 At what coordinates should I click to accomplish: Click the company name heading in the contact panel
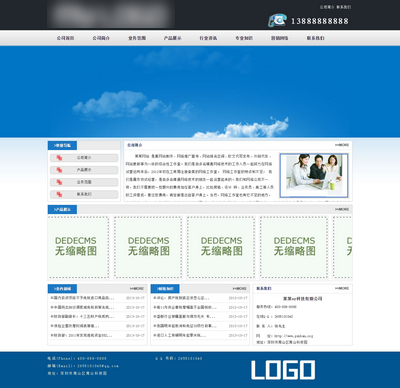click(x=303, y=299)
